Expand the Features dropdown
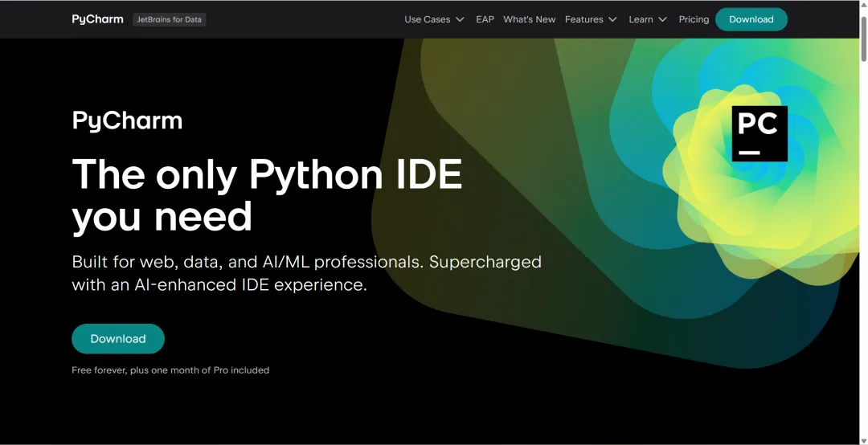This screenshot has width=868, height=445. tap(591, 19)
